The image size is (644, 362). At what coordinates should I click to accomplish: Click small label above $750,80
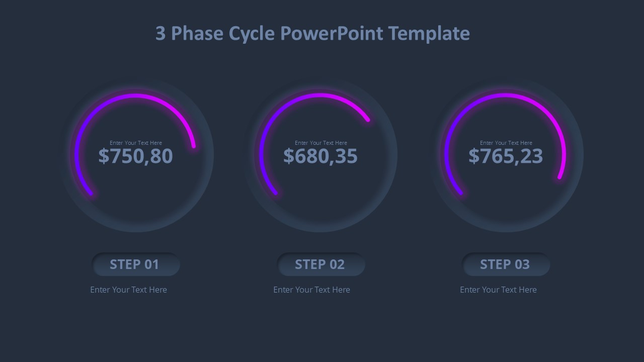[x=136, y=143]
